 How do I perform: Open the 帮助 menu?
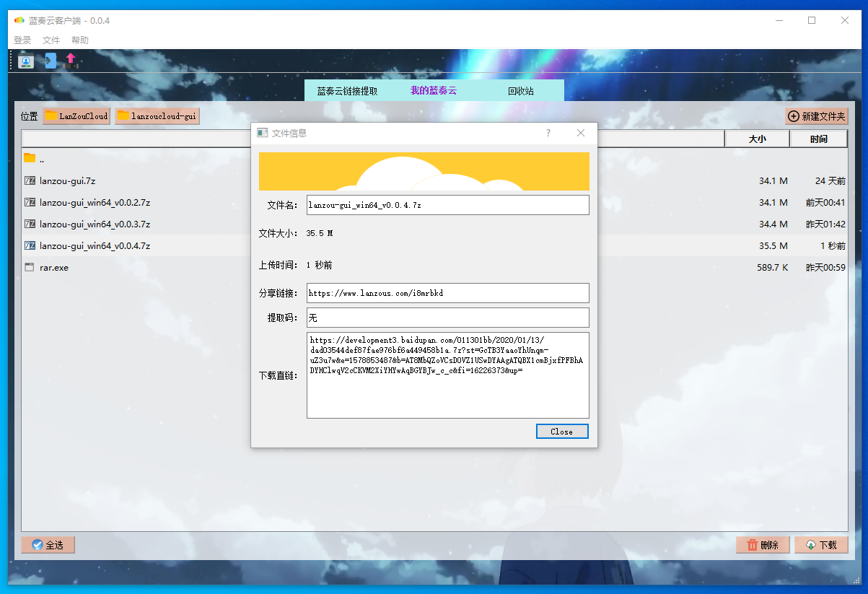[80, 40]
